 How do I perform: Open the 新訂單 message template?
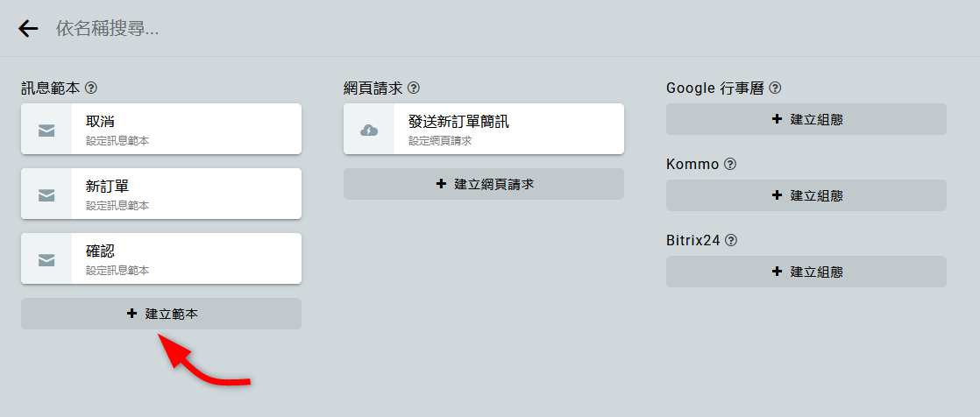(184, 194)
